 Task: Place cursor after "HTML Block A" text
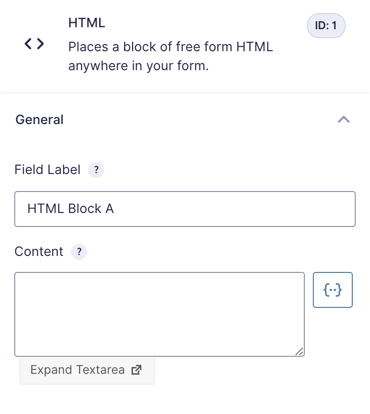click(115, 209)
